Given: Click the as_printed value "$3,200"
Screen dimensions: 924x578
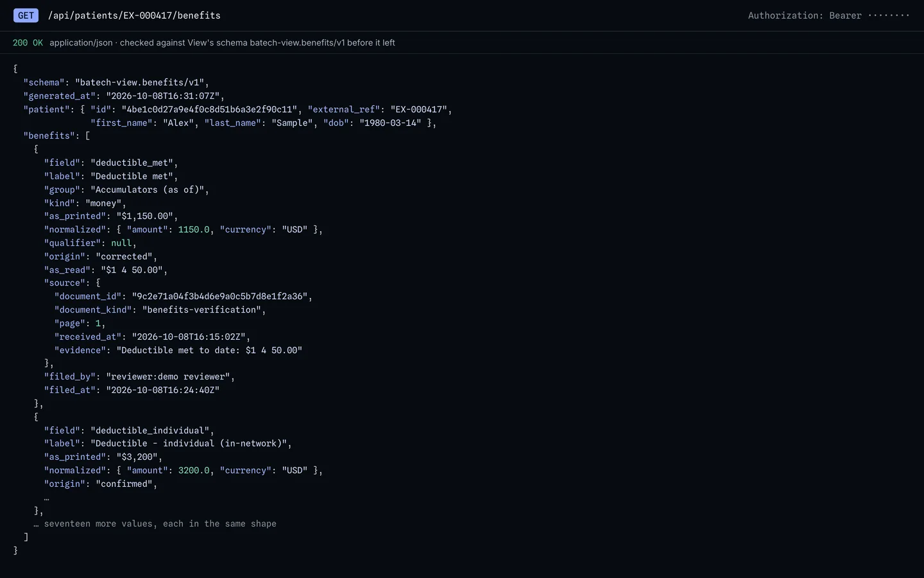Looking at the screenshot, I should 137,457.
